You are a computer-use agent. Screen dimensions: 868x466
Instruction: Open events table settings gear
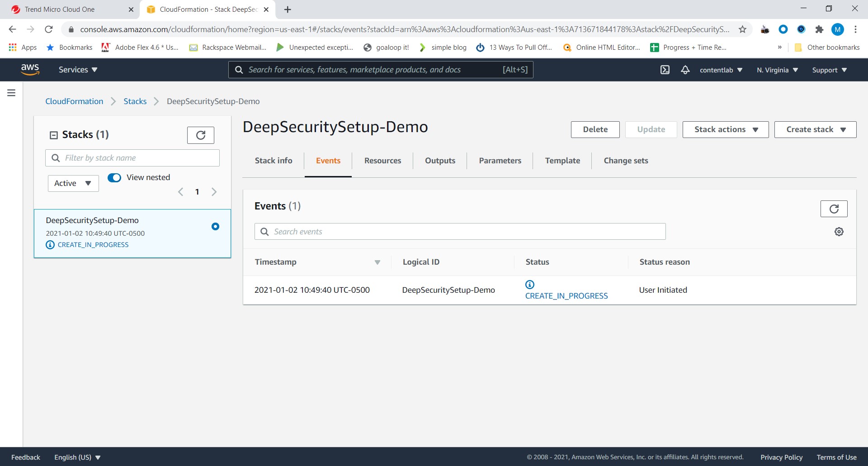(839, 232)
